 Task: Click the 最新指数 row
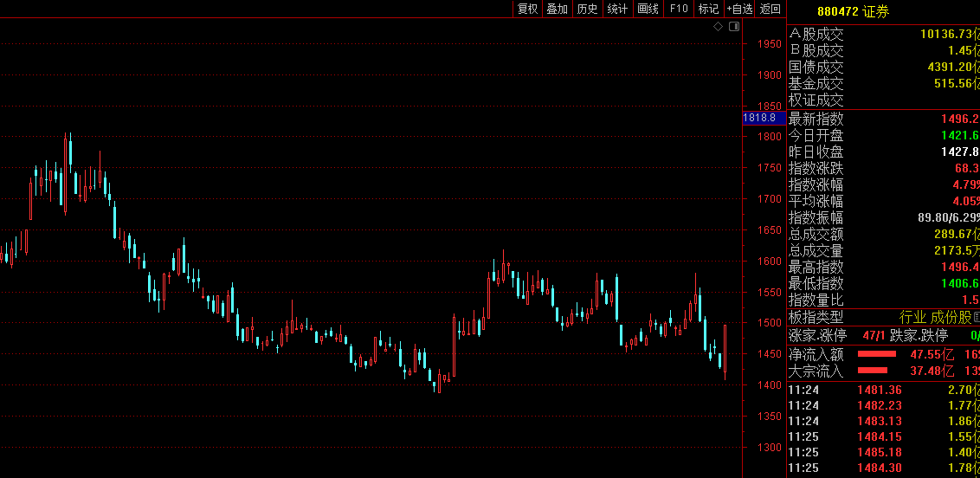pos(884,119)
